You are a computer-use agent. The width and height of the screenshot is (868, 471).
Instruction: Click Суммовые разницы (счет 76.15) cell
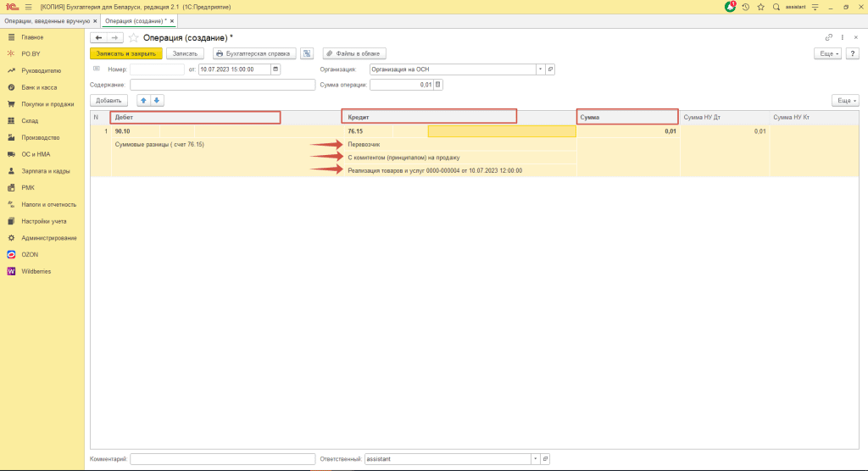click(x=227, y=145)
